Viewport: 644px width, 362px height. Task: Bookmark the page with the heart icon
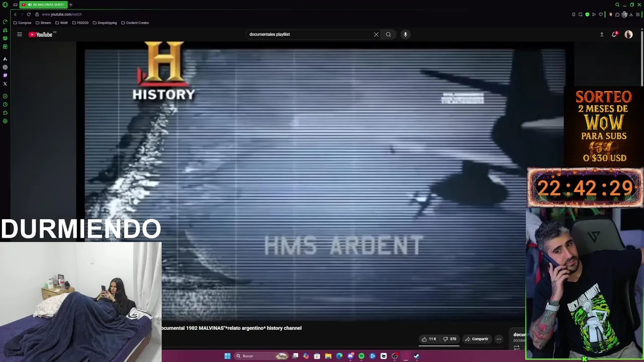pos(601,14)
